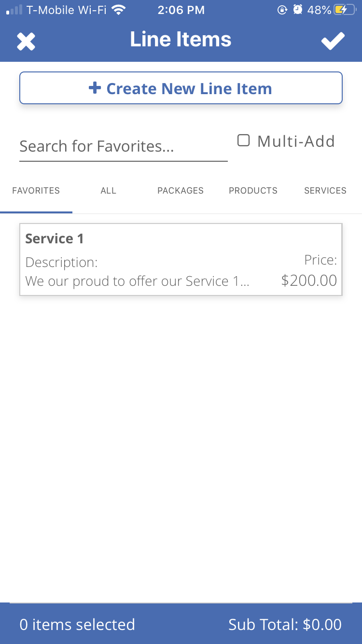
Task: View the Services tab
Action: [325, 191]
